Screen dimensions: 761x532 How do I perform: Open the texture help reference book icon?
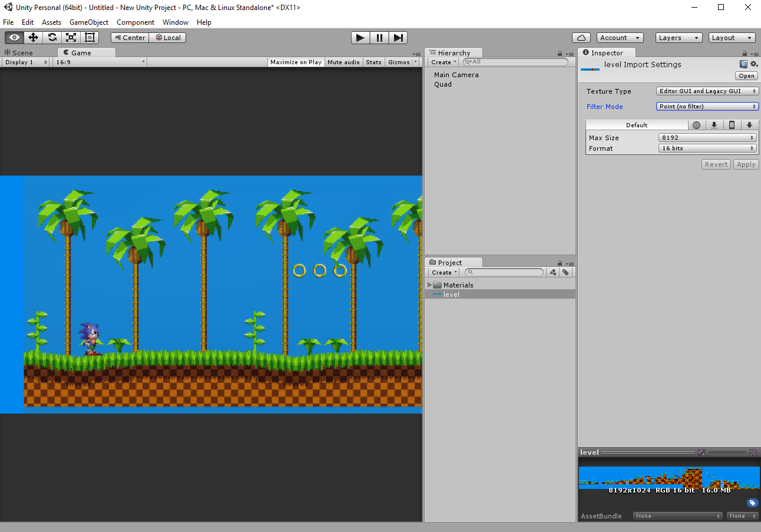(x=743, y=64)
